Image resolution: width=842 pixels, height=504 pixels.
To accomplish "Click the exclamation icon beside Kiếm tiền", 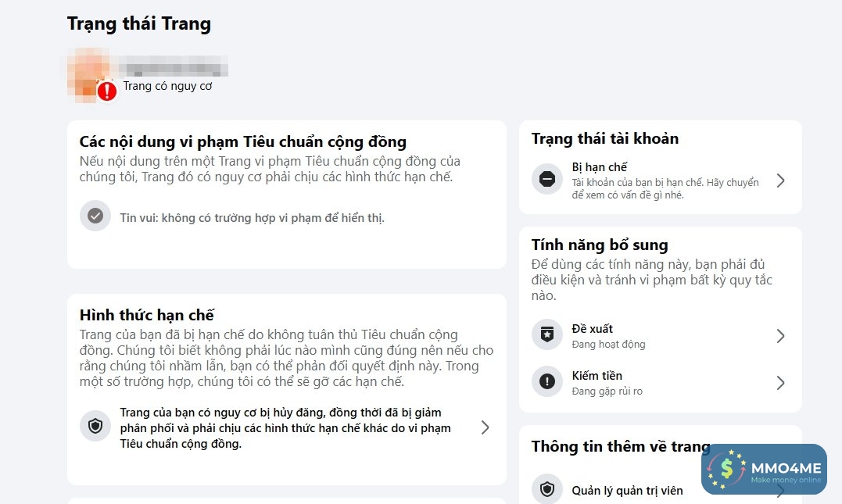I will 547,382.
